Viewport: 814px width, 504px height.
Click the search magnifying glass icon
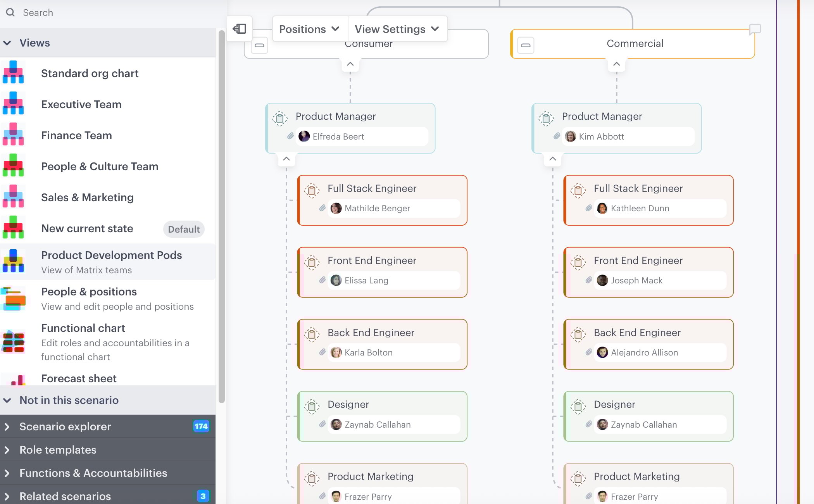(10, 12)
